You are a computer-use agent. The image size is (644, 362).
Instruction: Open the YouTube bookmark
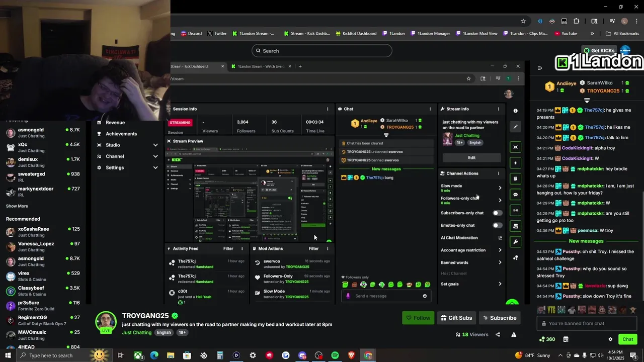[566, 34]
